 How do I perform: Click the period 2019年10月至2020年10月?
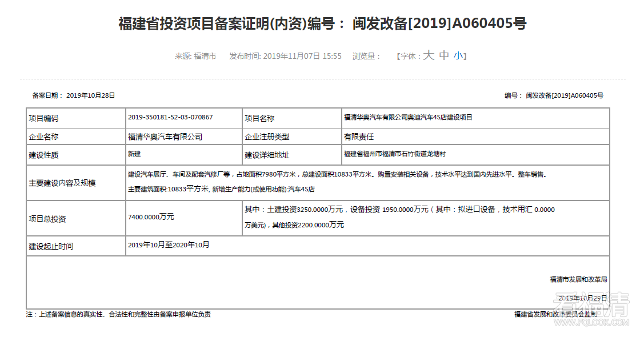click(x=169, y=245)
